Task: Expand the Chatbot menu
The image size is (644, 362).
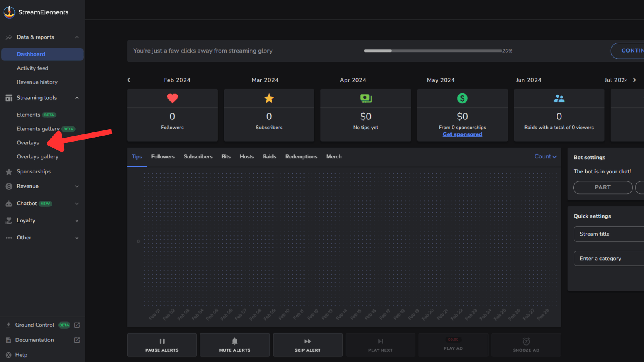Action: coord(77,204)
